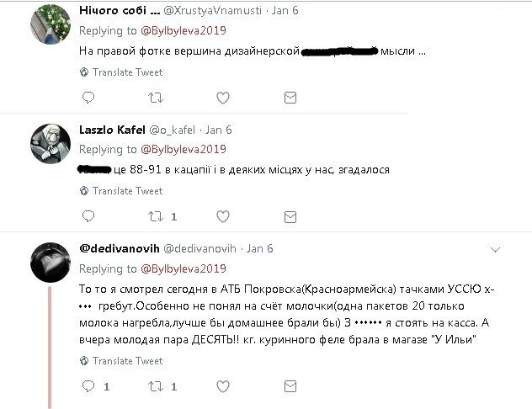532x409 pixels.
Task: Like the @XrustyaVnamusti tweet
Action: coord(223,98)
